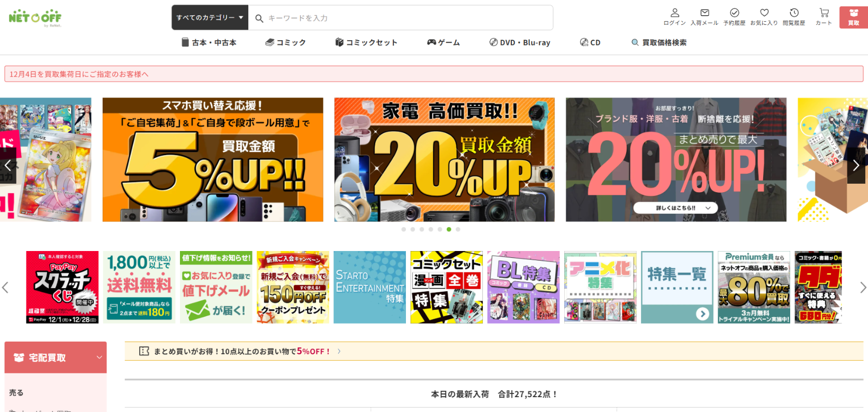Open the 買取価格検索 link
The width and height of the screenshot is (868, 412).
coord(659,42)
